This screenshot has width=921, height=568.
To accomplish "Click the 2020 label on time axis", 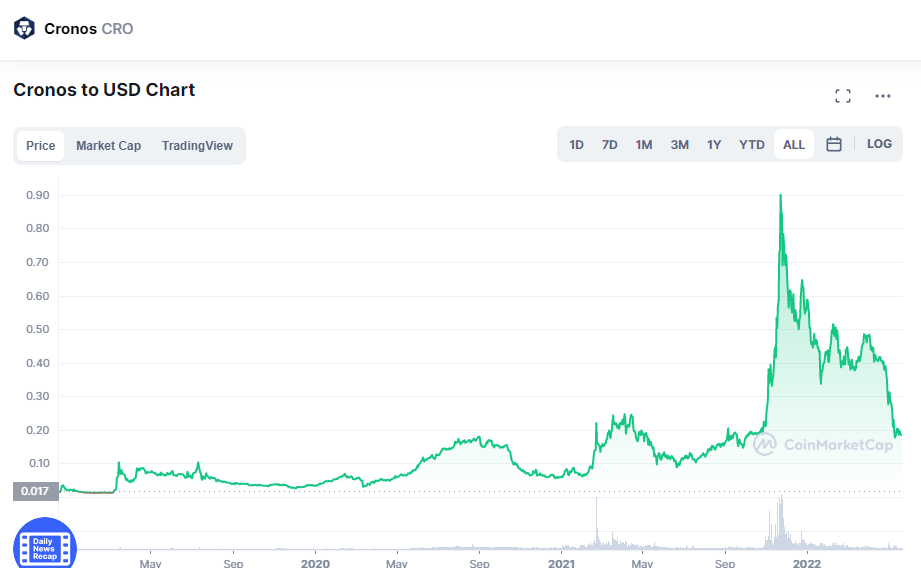I will [315, 563].
